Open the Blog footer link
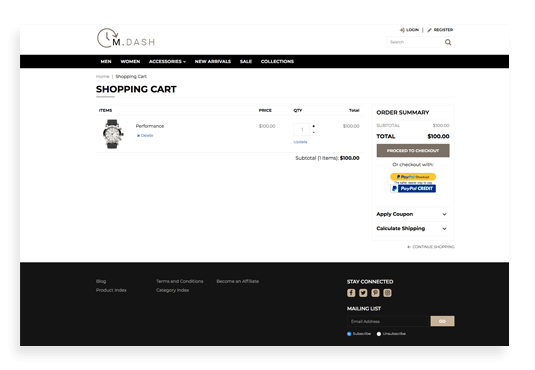The width and height of the screenshot is (535, 370). coord(101,281)
